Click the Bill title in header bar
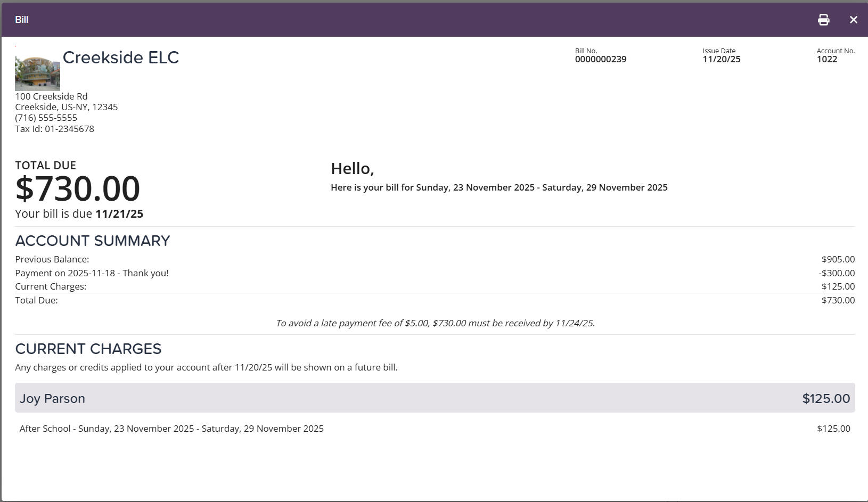 click(x=22, y=20)
